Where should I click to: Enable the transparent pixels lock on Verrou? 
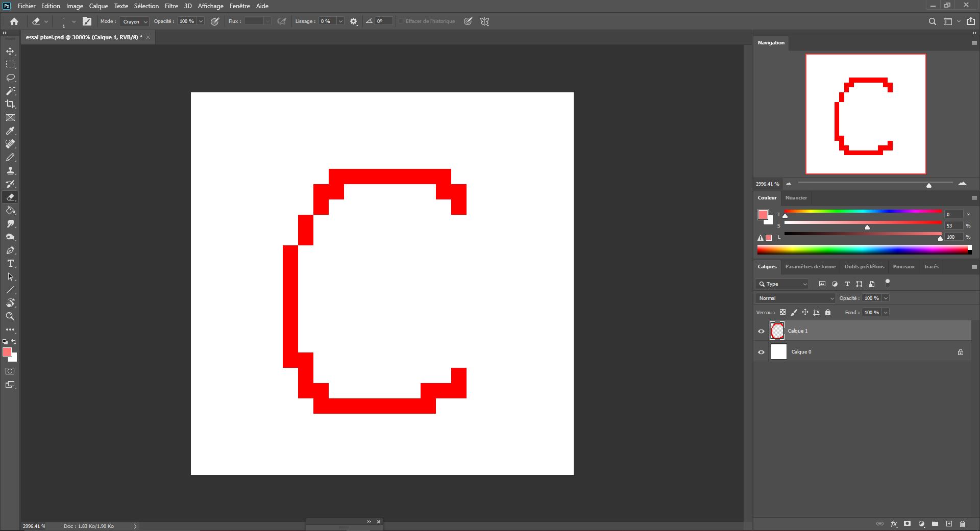point(783,312)
